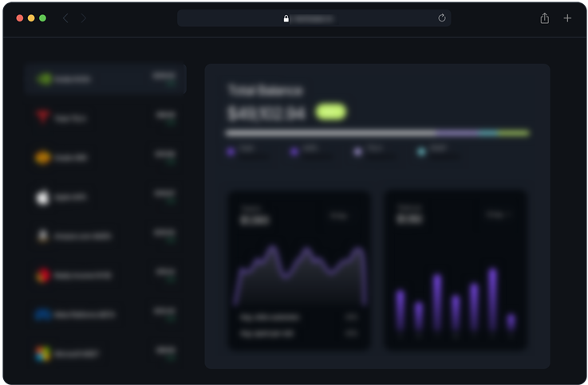Click the first purple legend dot under the balance bar

pos(231,150)
